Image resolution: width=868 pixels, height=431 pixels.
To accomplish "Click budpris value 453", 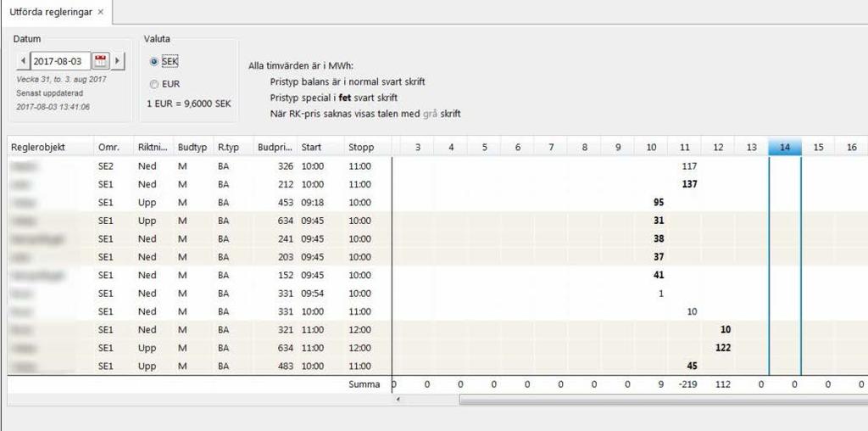I will click(x=287, y=202).
